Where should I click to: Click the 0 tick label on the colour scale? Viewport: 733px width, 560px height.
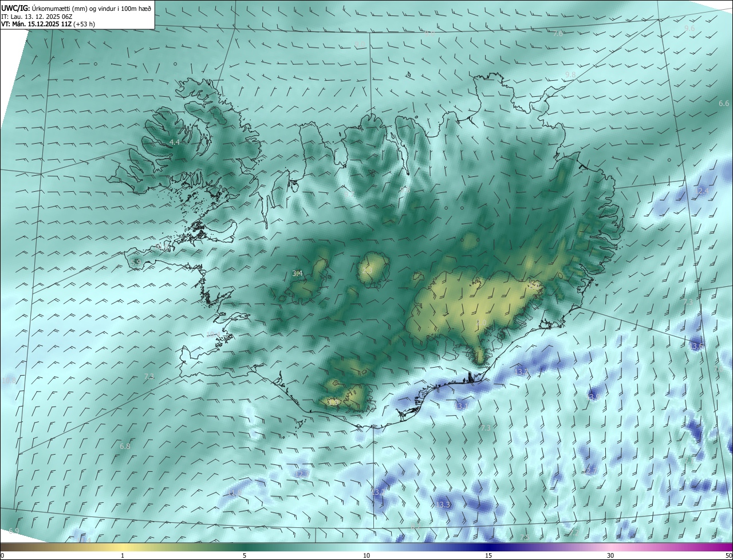tap(2, 555)
